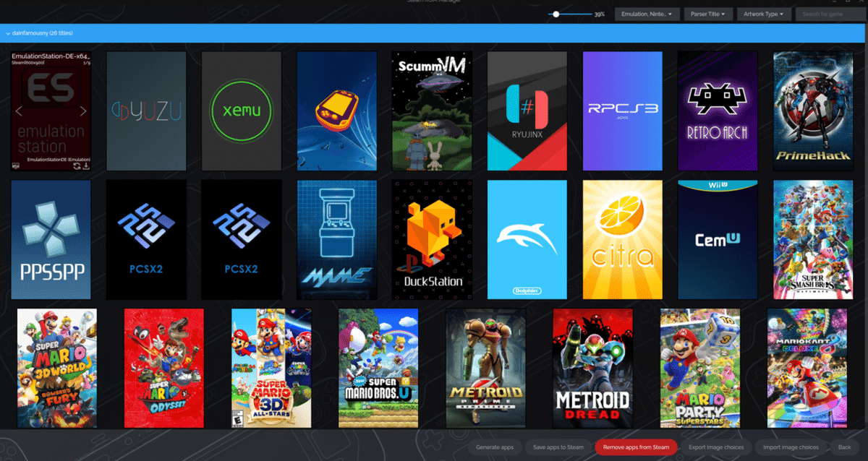This screenshot has width=868, height=461.
Task: Show next artwork for EmulationStation-DE
Action: click(x=83, y=111)
